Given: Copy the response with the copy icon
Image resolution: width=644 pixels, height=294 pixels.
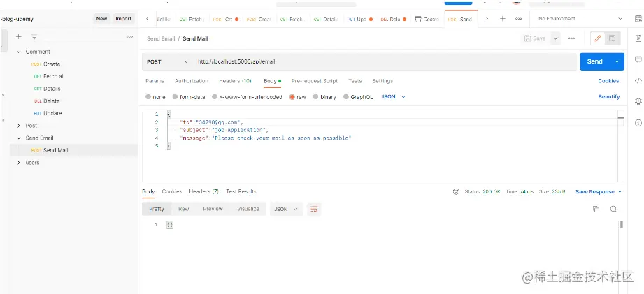Looking at the screenshot, I should (596, 209).
